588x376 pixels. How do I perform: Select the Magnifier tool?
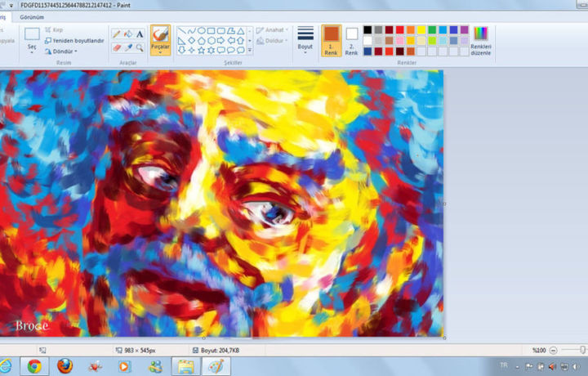[x=140, y=47]
